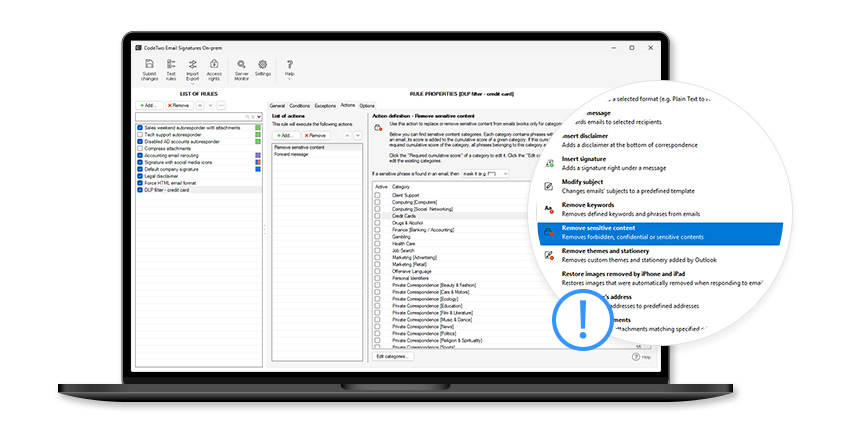Image resolution: width=850 pixels, height=432 pixels.
Task: Select Forward message in the actions list
Action: [292, 154]
